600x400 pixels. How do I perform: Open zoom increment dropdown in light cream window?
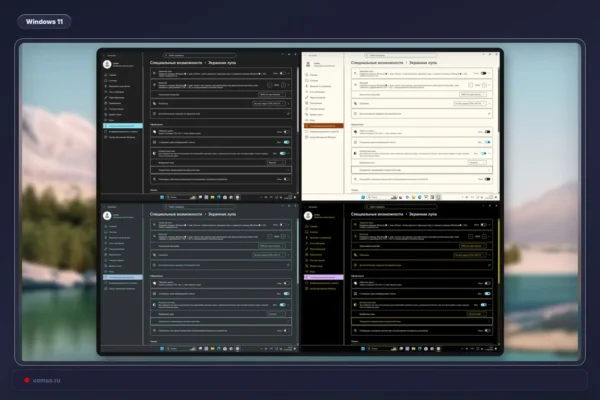[473, 94]
